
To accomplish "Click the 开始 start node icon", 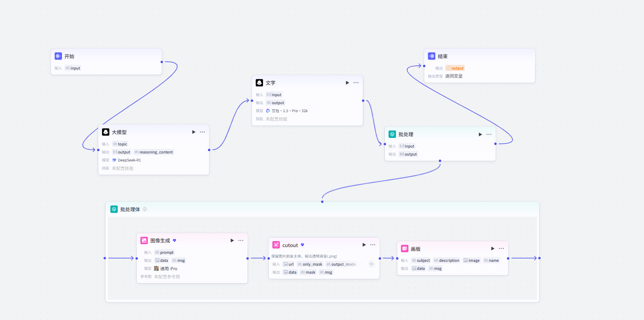I will (x=58, y=56).
